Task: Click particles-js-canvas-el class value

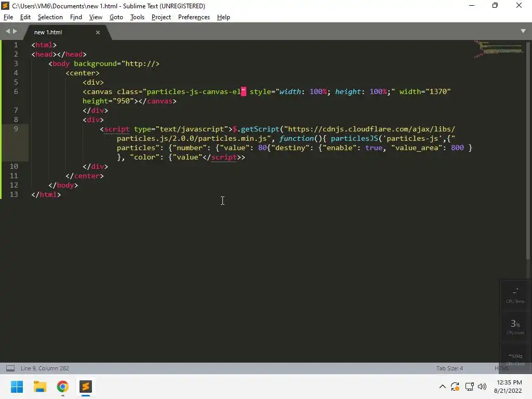Action: click(193, 91)
